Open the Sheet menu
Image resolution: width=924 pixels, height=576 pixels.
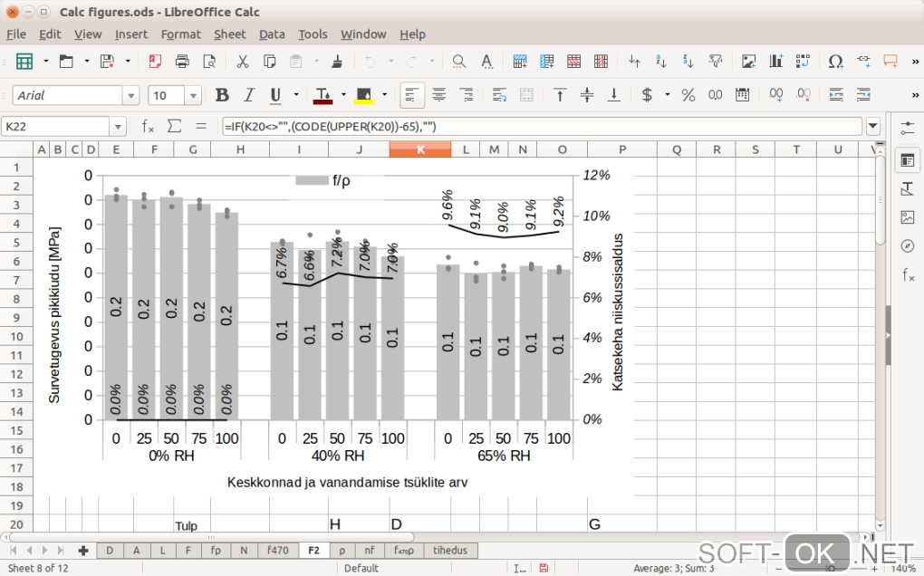[229, 34]
